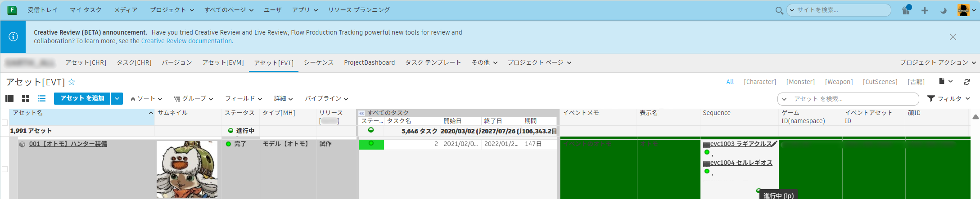The width and height of the screenshot is (980, 199).
Task: Collapse the すべてのタスク column group
Action: tap(361, 113)
